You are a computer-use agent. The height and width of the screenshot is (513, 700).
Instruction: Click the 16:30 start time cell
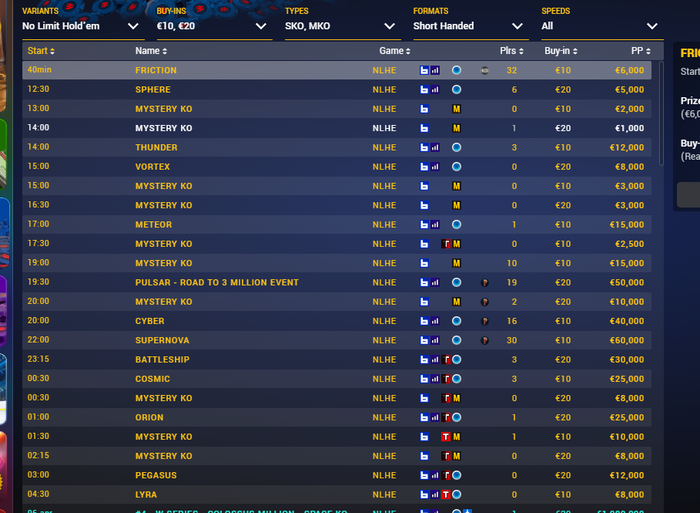[x=38, y=205]
